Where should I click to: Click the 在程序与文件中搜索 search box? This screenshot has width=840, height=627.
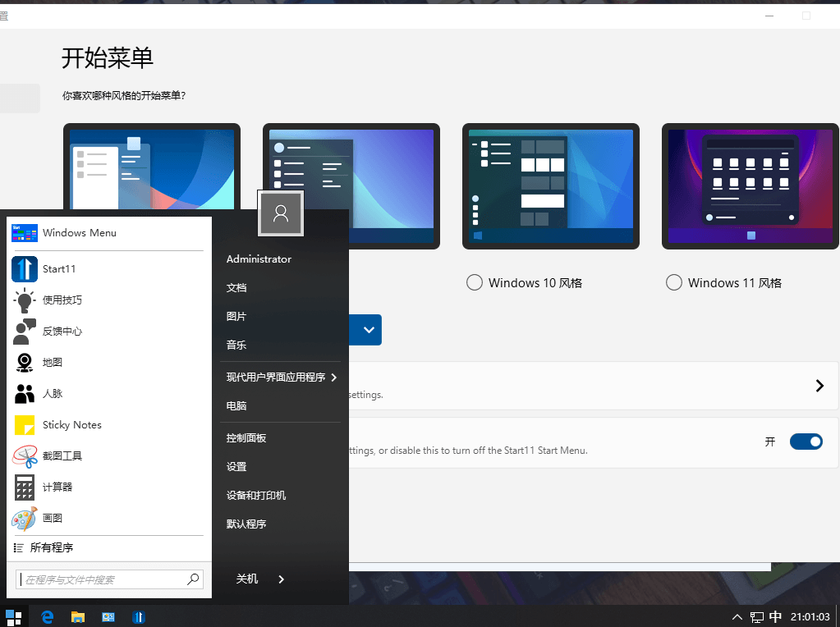click(109, 579)
